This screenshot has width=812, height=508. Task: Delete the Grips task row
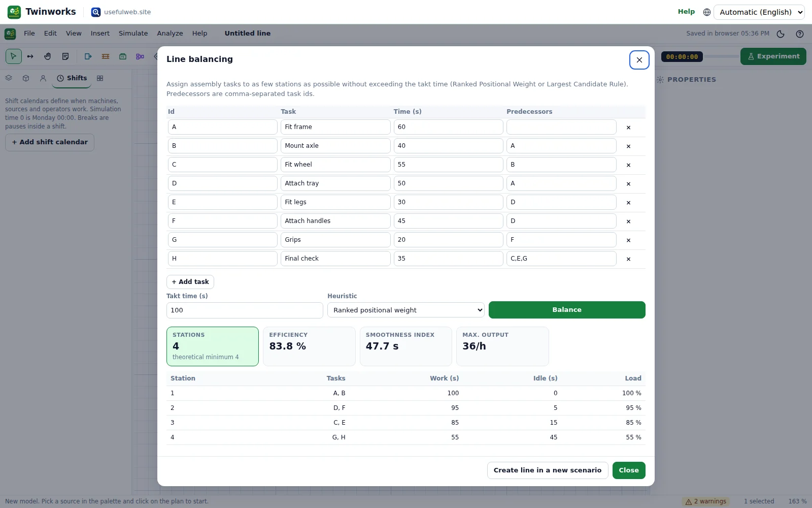[628, 240]
